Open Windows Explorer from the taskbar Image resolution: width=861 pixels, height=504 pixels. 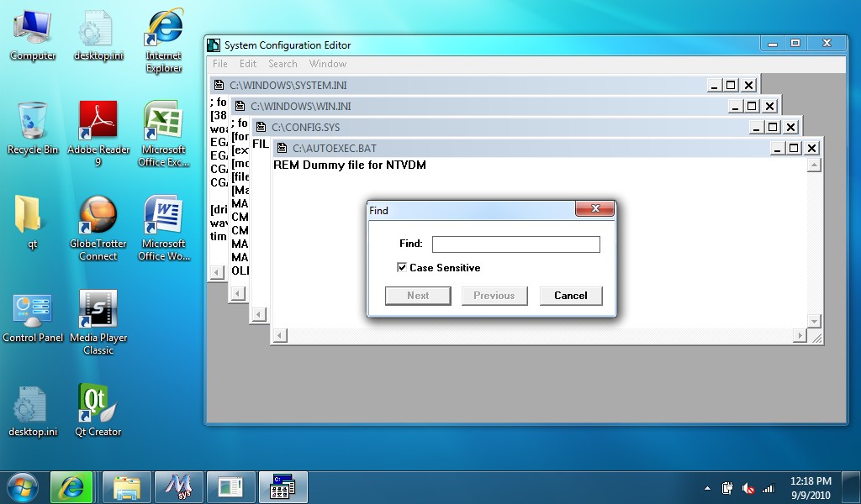(126, 487)
